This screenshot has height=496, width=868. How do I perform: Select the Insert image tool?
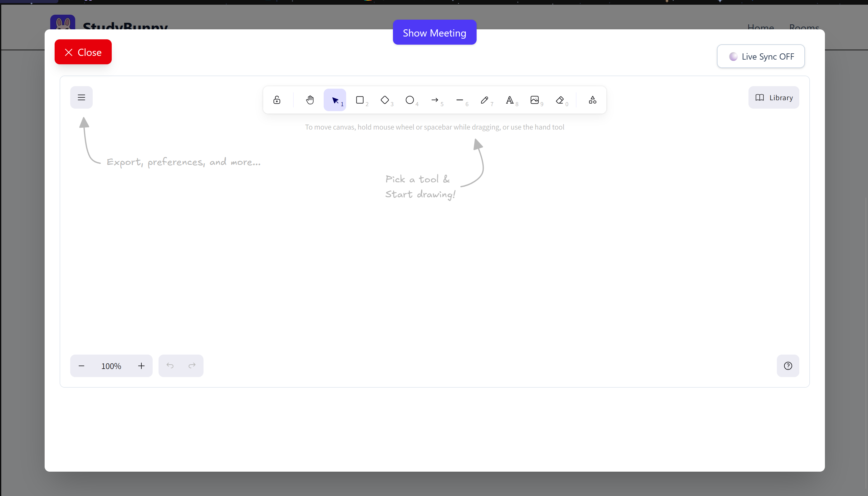535,100
